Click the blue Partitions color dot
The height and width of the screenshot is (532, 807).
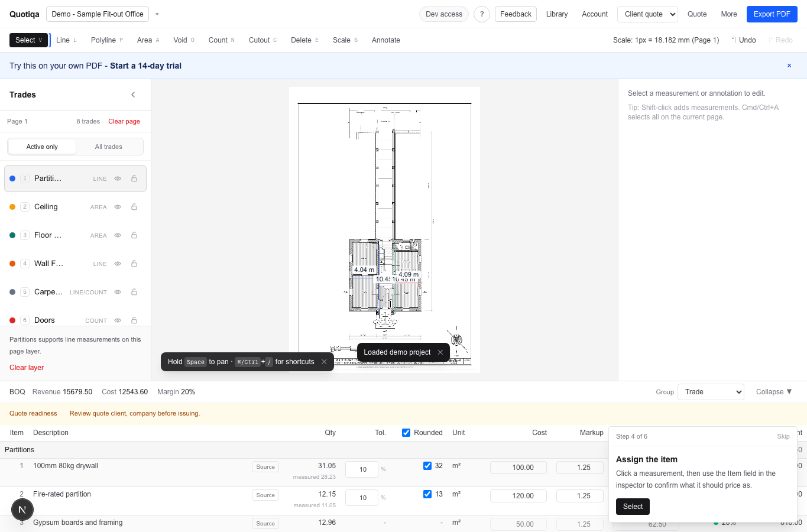tap(12, 179)
